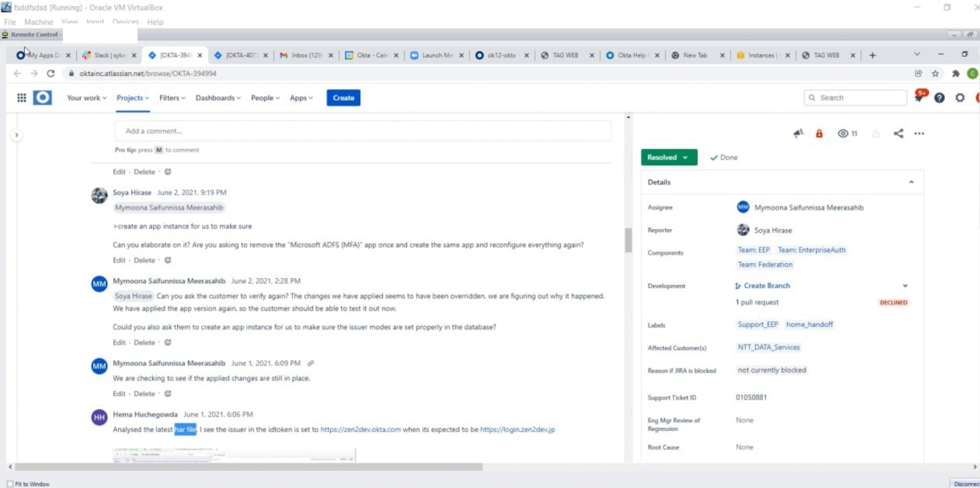
Task: Open the VirtualBox File menu
Action: coord(10,22)
